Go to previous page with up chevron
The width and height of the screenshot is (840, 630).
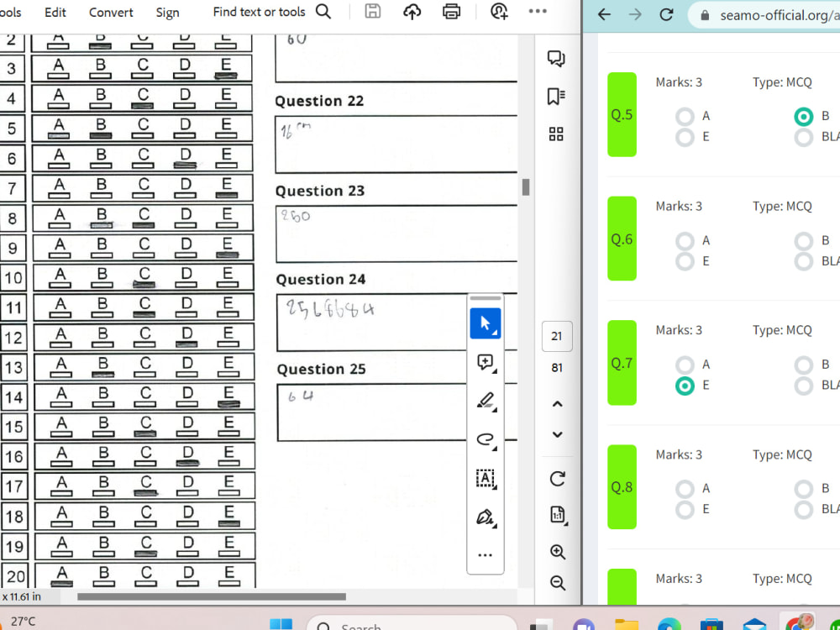(557, 404)
